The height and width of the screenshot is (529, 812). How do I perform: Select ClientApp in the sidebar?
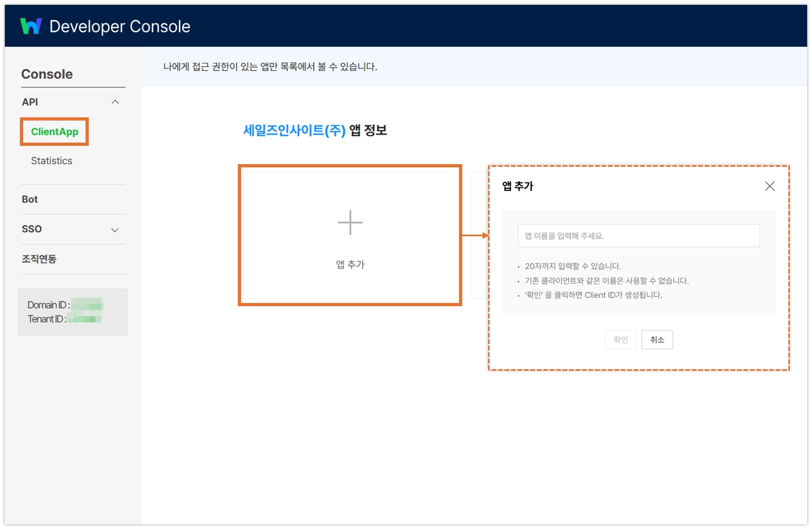click(54, 131)
